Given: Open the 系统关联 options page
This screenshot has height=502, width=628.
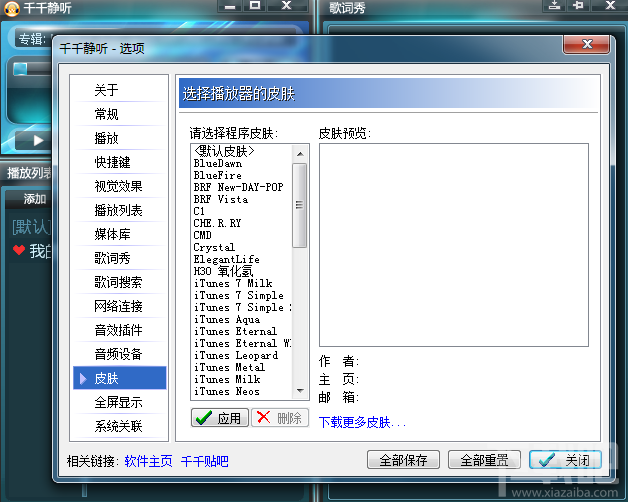Looking at the screenshot, I should click(x=119, y=426).
